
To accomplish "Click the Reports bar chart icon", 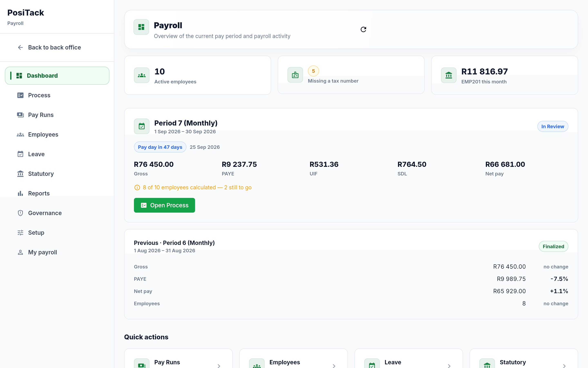I will coord(20,193).
